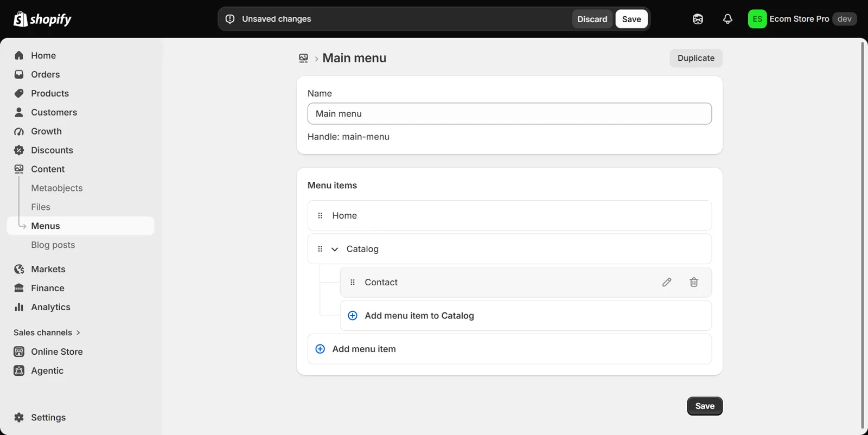Image resolution: width=868 pixels, height=435 pixels.
Task: Click drag handle for Home menu item
Action: click(x=320, y=215)
